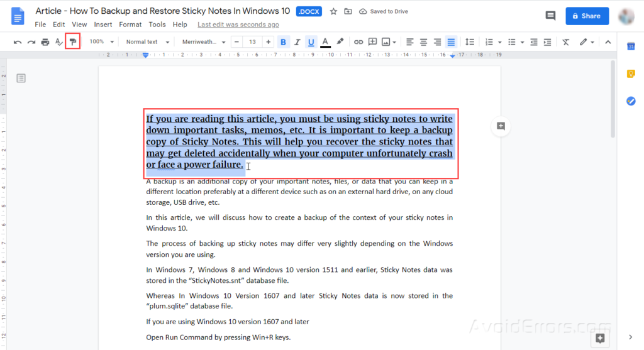Open the Tools menu
This screenshot has height=350, width=644.
pyautogui.click(x=157, y=25)
